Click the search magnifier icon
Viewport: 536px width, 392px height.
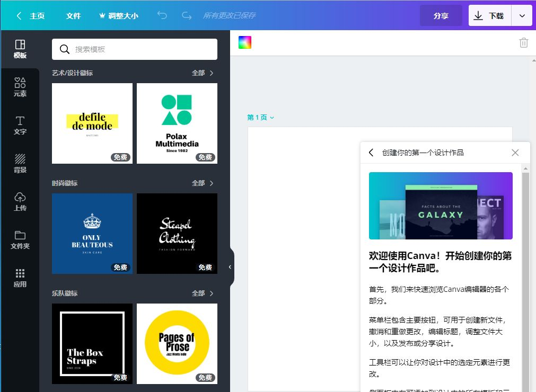coord(64,49)
